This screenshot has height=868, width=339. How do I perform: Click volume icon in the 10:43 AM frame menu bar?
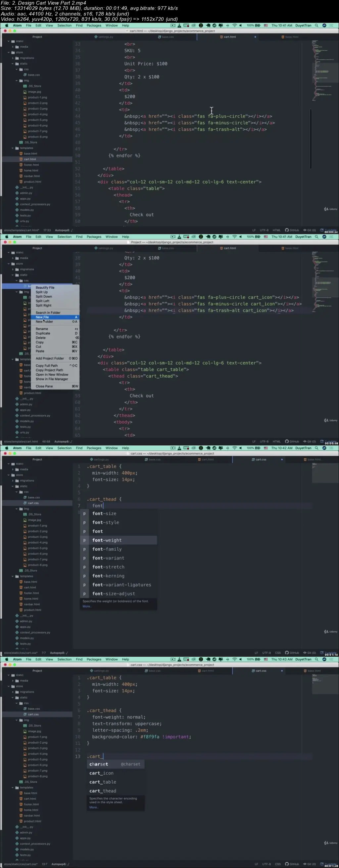[240, 659]
